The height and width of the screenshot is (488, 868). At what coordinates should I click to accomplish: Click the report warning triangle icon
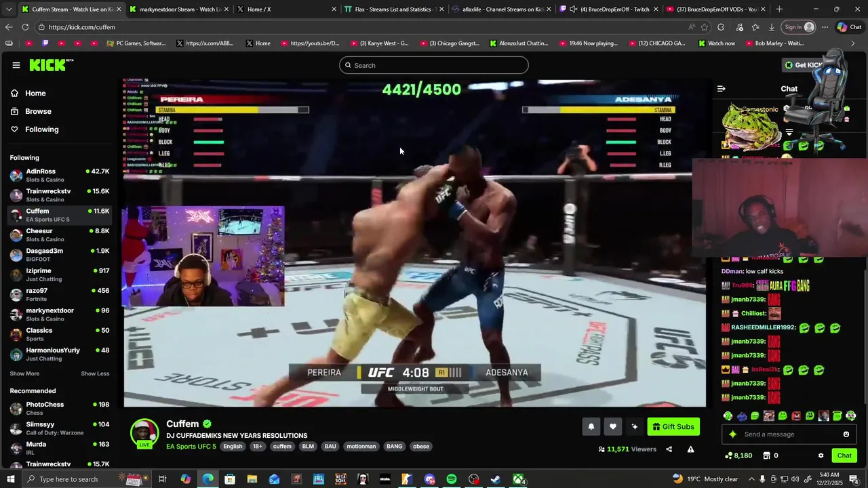point(690,449)
